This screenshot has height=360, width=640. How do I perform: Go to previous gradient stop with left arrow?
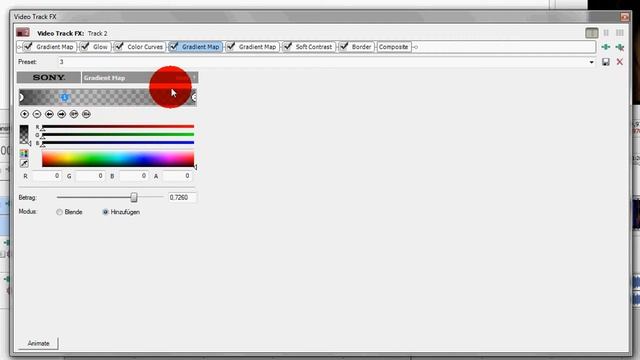pos(49,114)
